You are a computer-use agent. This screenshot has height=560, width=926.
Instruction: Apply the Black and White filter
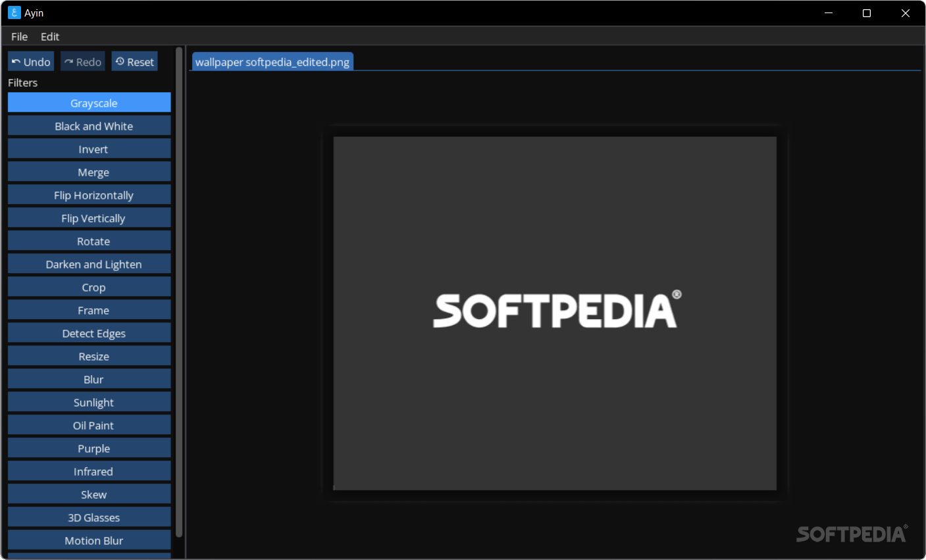click(x=90, y=126)
